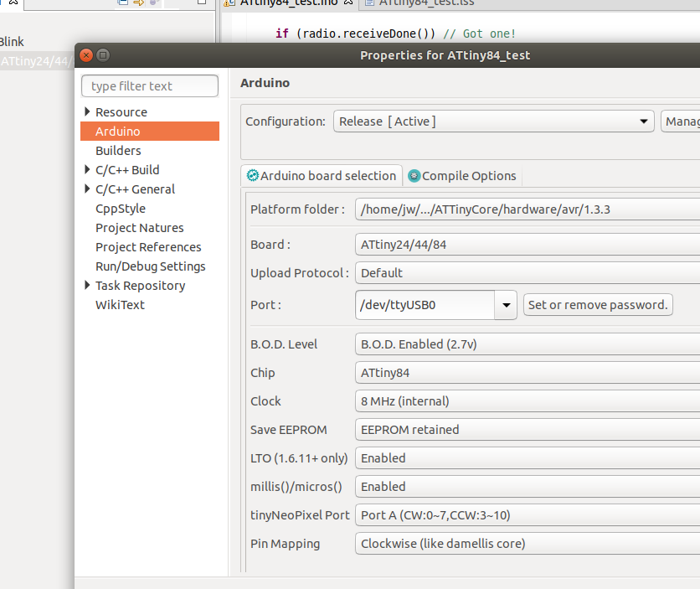Select the C/C++ General entry

(135, 189)
